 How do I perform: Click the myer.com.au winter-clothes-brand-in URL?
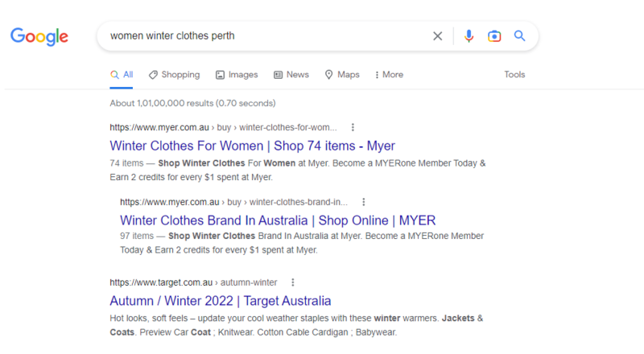(x=233, y=202)
